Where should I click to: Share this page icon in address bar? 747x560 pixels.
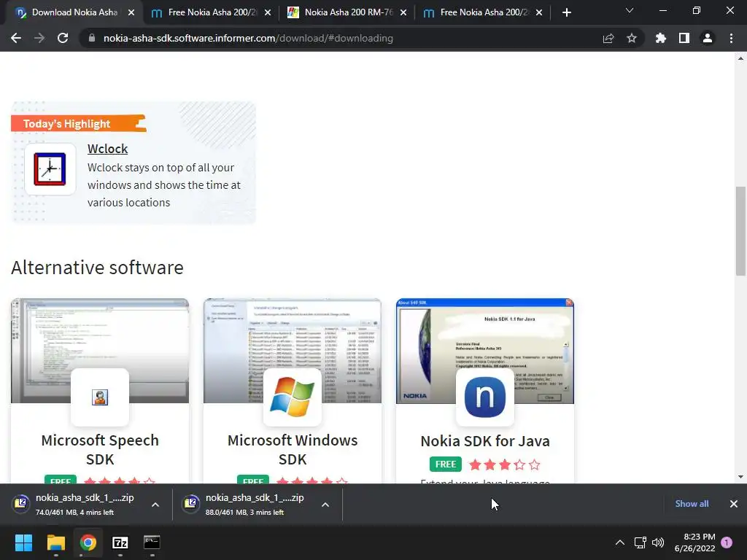click(608, 38)
